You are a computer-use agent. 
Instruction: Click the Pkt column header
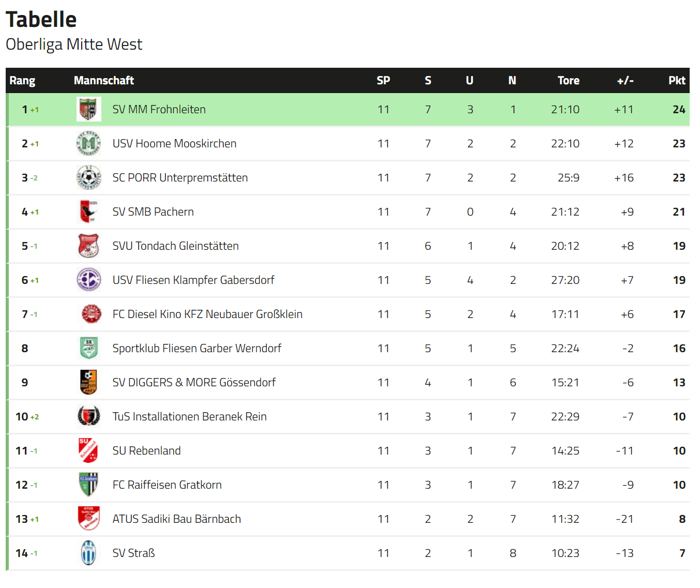677,80
